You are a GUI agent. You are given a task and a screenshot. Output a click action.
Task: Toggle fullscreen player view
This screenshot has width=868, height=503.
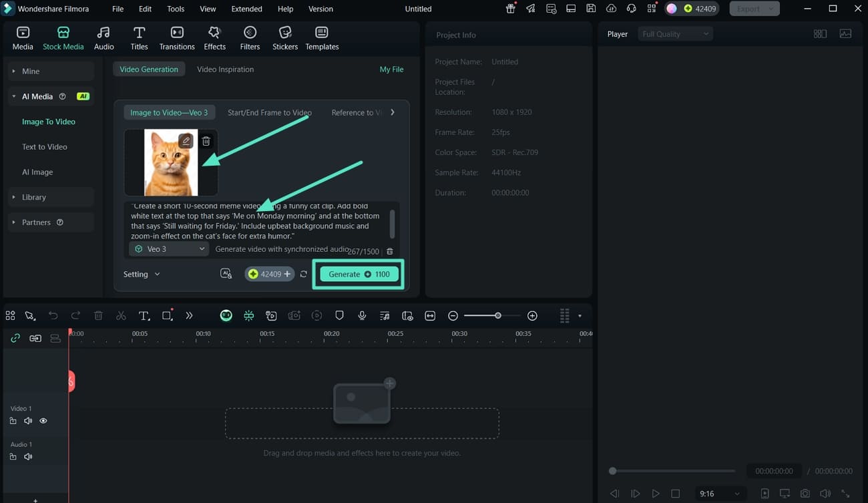[845, 494]
